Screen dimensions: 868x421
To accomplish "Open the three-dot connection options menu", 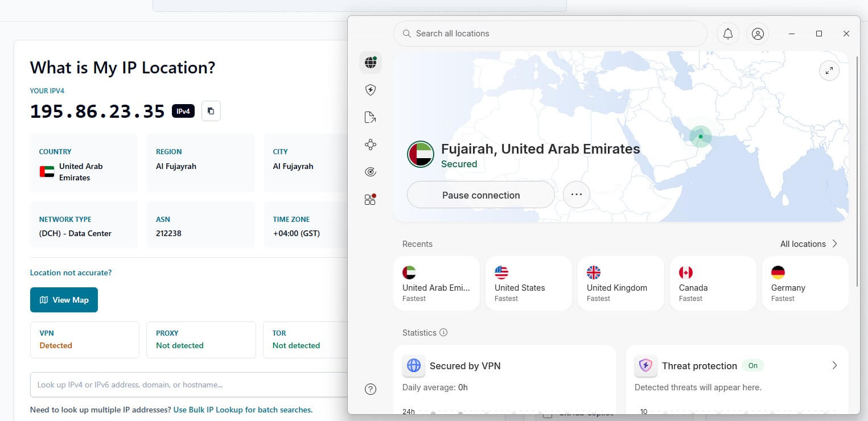I will 577,195.
